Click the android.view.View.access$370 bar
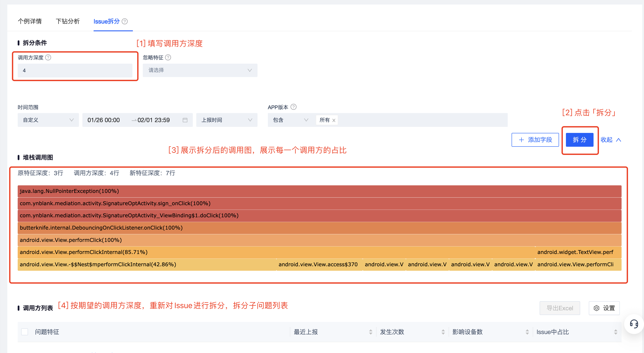Viewport: 644px width, 353px height. click(319, 265)
